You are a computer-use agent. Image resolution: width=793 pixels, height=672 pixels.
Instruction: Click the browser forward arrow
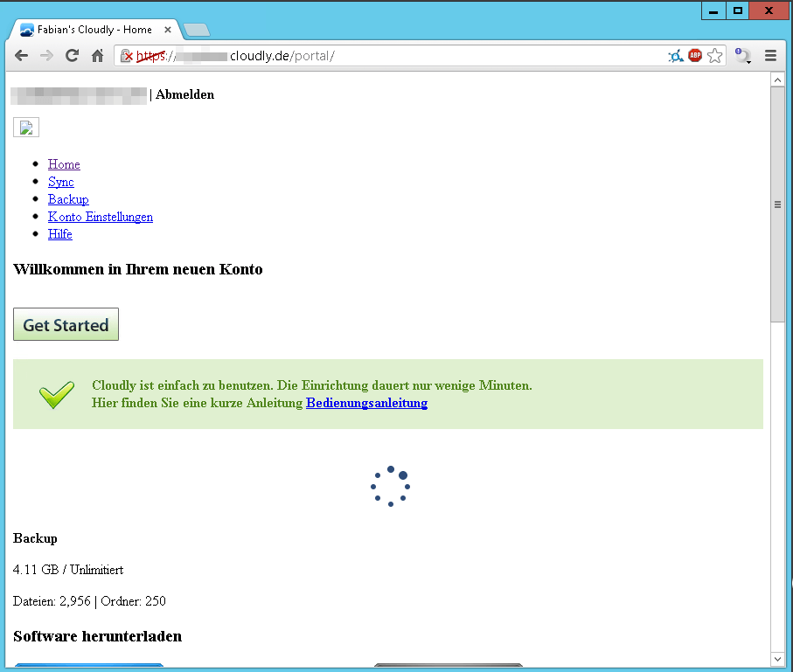(x=46, y=56)
